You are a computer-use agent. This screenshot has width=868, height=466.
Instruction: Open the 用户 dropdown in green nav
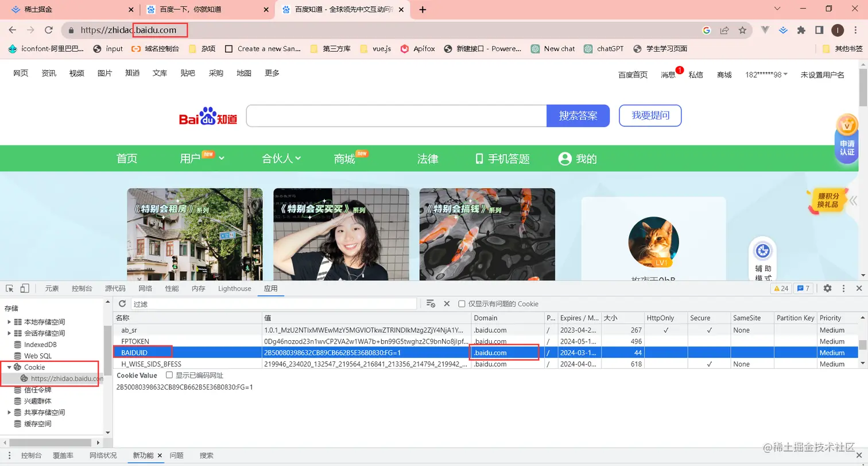pos(202,159)
